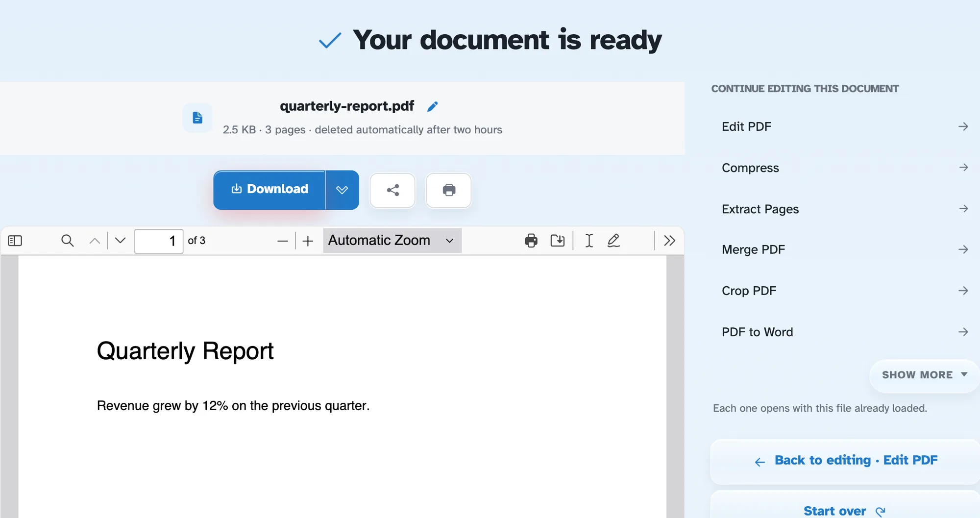Zoom in with the plus icon
Screen dimensions: 980x518
point(308,241)
